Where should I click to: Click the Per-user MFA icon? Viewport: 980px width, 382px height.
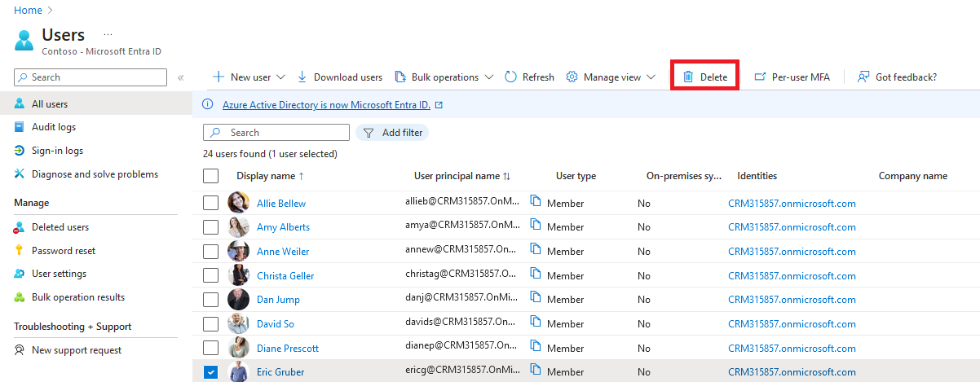(760, 77)
